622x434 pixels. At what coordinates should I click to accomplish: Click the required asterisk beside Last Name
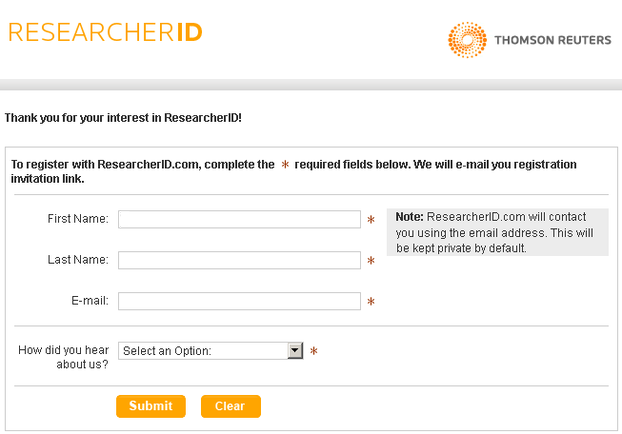(x=371, y=261)
